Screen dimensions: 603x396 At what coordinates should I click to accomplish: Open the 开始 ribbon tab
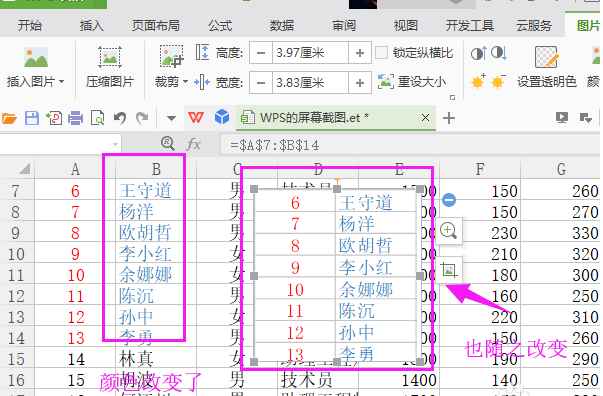click(x=30, y=26)
